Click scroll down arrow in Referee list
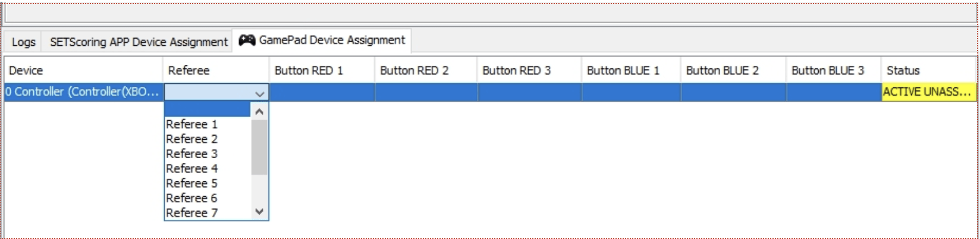This screenshot has height=239, width=980. pos(259,212)
